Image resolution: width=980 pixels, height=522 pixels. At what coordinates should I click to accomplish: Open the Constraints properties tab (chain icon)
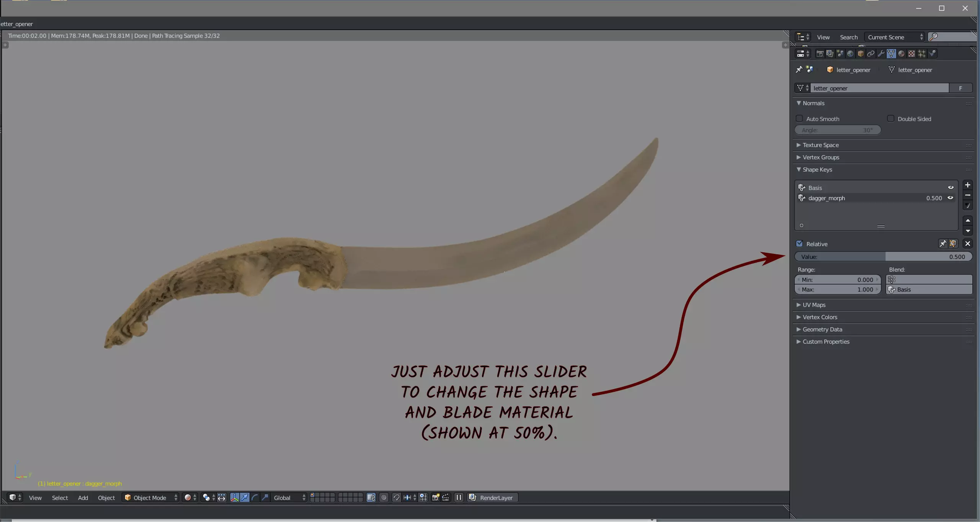pyautogui.click(x=871, y=54)
